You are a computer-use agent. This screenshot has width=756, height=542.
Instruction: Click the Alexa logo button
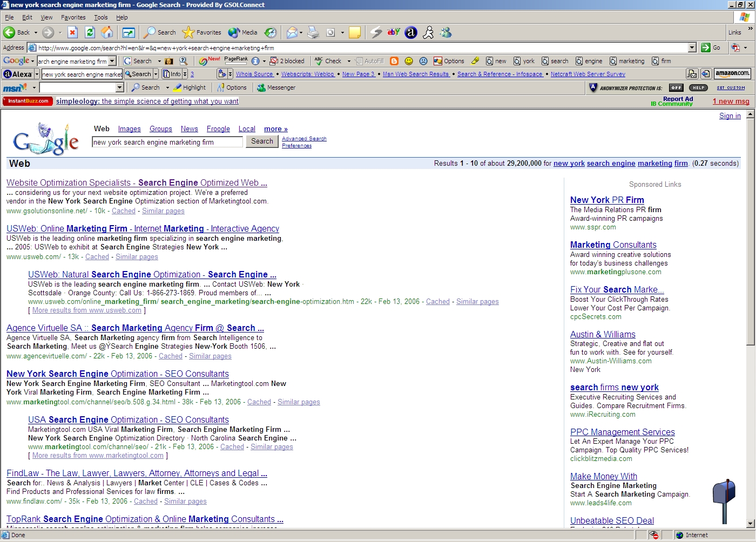(18, 74)
